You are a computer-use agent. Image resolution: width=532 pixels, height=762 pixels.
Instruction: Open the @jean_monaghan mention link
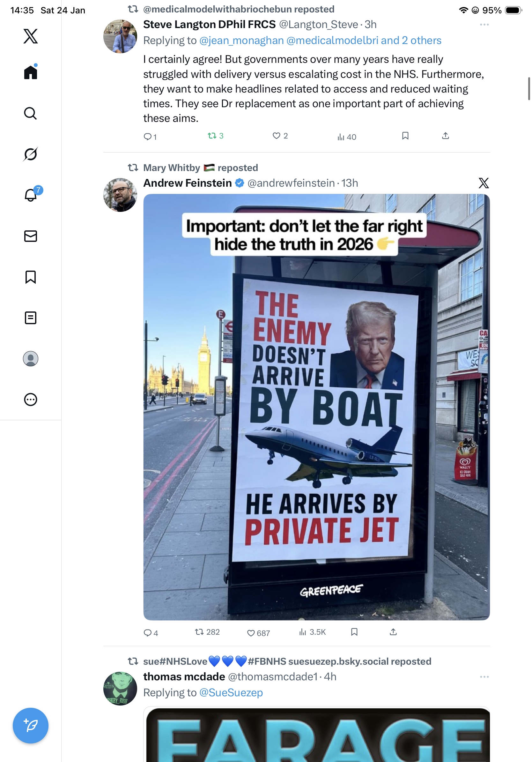(x=241, y=41)
